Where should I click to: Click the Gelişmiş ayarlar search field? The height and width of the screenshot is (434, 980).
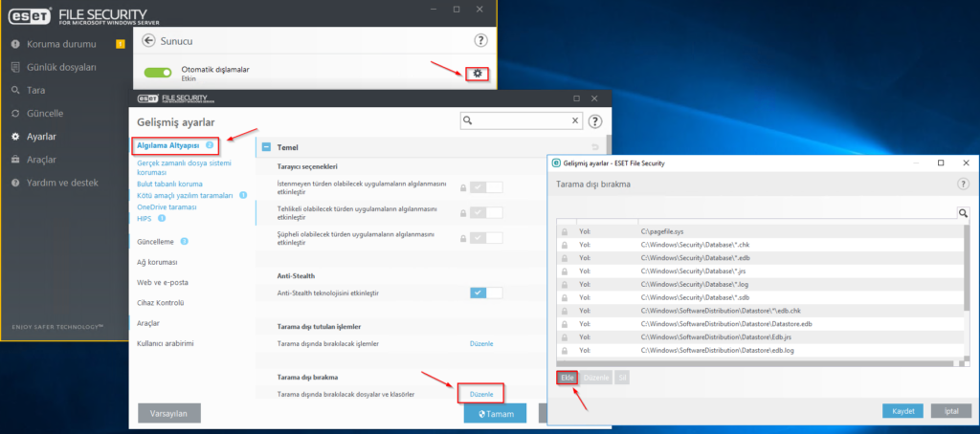[522, 120]
